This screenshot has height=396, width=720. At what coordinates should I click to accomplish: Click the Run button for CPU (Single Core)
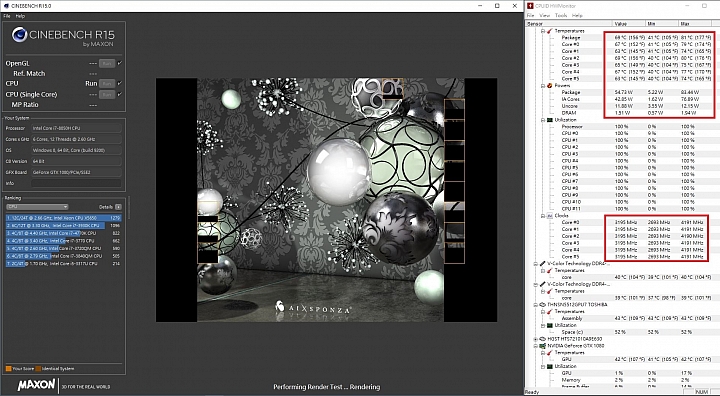tap(107, 94)
